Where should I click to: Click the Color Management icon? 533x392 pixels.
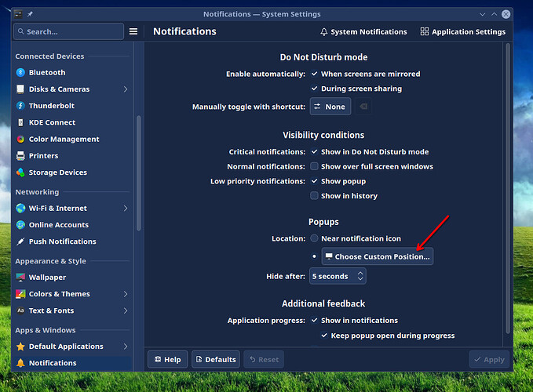pyautogui.click(x=20, y=139)
